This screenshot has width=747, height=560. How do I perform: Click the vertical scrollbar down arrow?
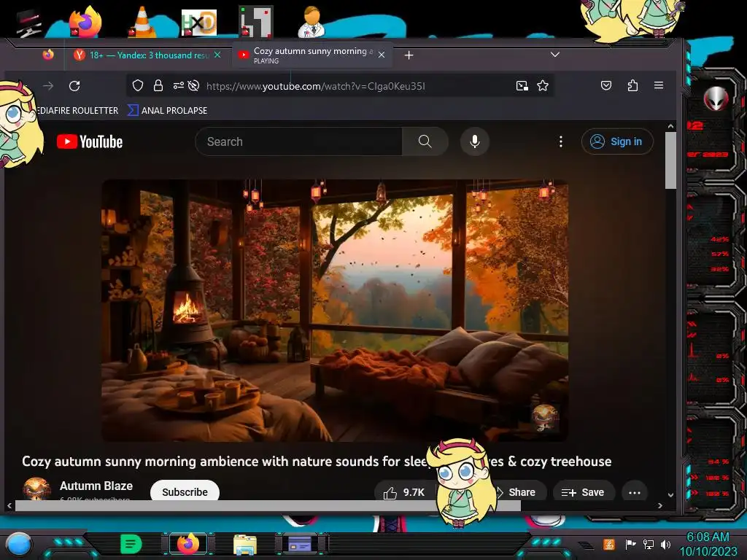[x=671, y=495]
